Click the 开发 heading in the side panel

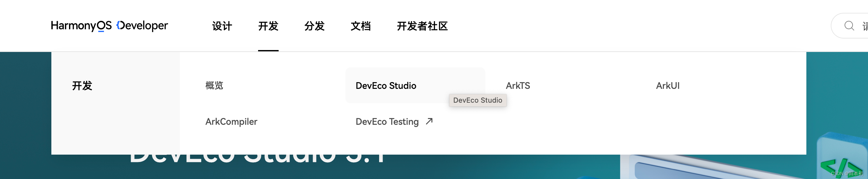pyautogui.click(x=82, y=85)
